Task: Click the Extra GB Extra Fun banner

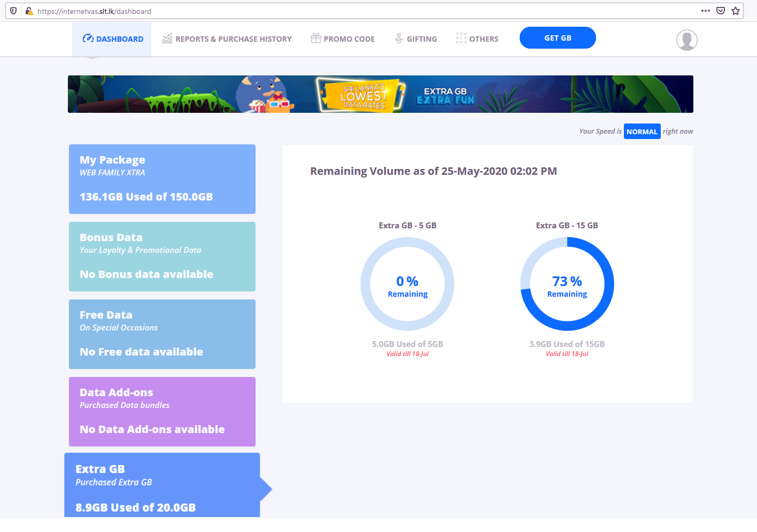Action: coord(381,94)
